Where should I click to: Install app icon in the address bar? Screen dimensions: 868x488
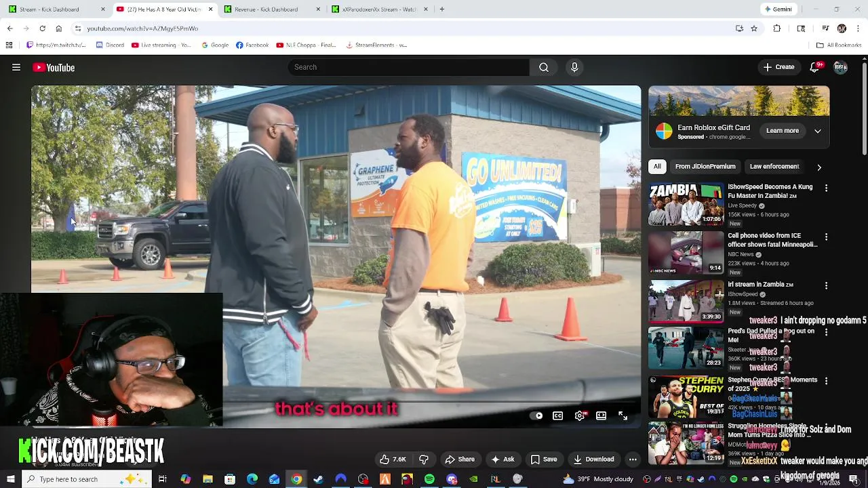pyautogui.click(x=739, y=28)
